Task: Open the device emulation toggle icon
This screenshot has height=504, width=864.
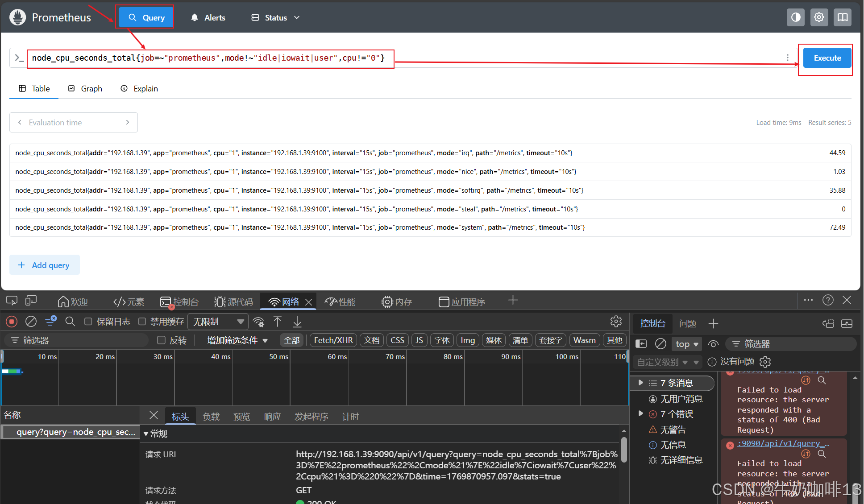Action: point(31,301)
